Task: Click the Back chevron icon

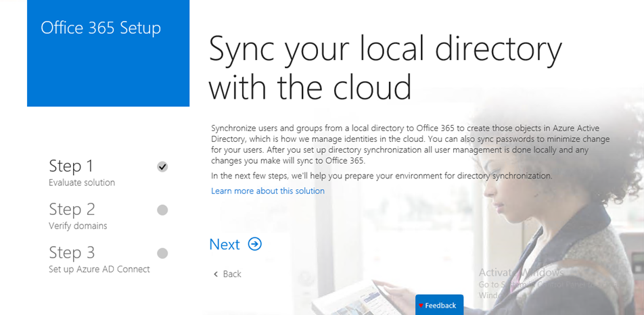Action: point(216,274)
